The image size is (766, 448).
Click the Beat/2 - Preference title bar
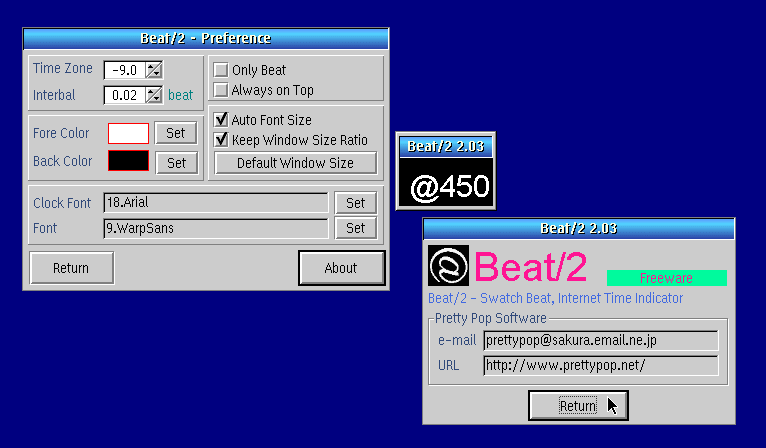(206, 38)
